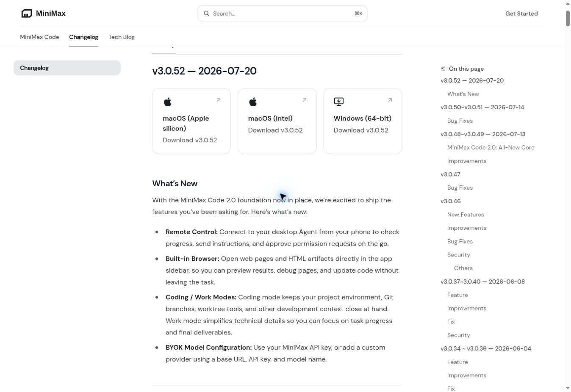Go to MiniMax Code 2.0: All-New Core
The width and height of the screenshot is (571, 392).
[491, 147]
